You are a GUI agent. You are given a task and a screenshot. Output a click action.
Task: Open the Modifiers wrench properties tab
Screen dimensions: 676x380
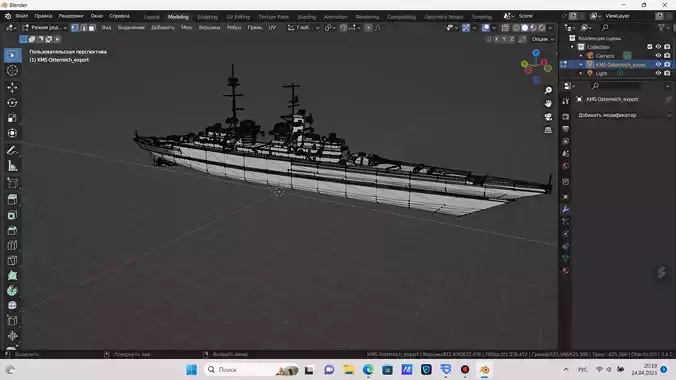tap(566, 209)
